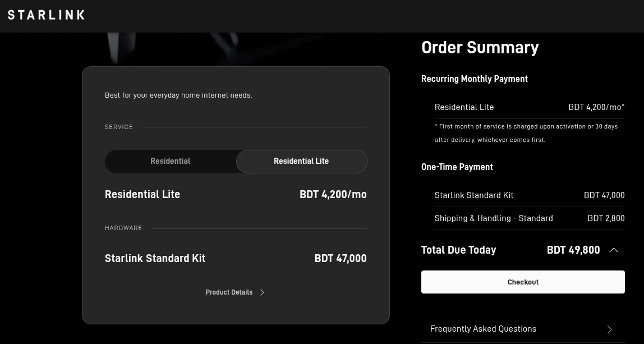This screenshot has width=644, height=344.
Task: Click the Starlink Standard Kit hardware title
Action: (x=155, y=259)
